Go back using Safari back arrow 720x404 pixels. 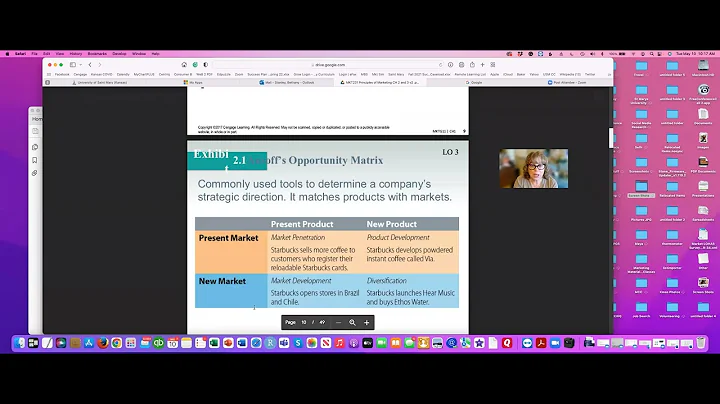click(90, 65)
